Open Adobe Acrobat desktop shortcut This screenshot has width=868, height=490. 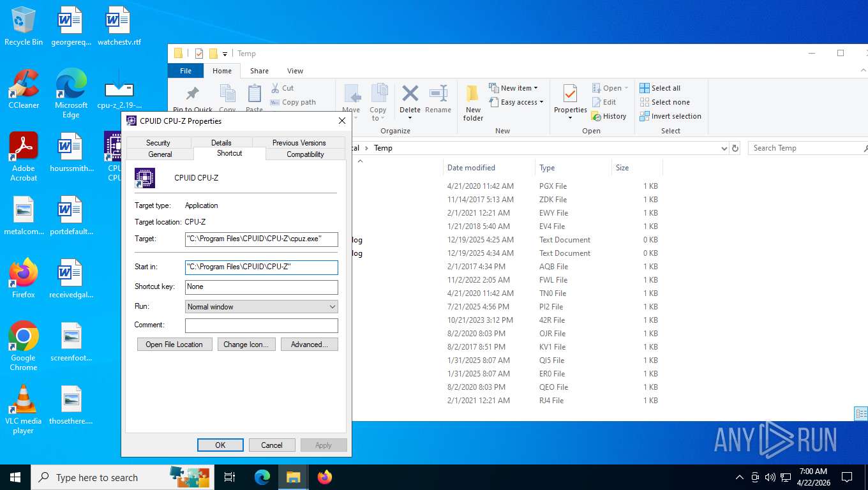(24, 156)
